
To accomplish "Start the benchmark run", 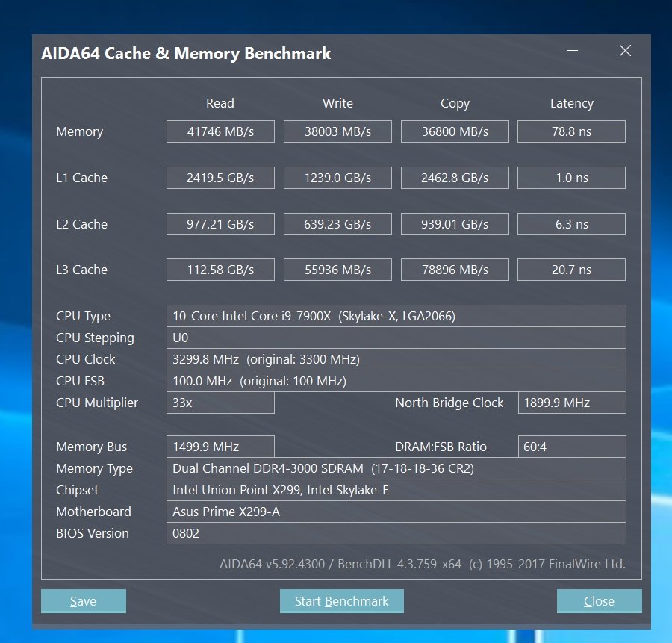I will pyautogui.click(x=341, y=600).
